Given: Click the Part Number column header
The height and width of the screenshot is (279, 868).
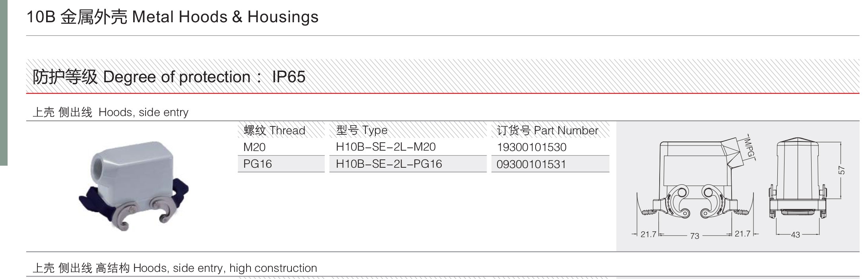Looking at the screenshot, I should [x=547, y=130].
